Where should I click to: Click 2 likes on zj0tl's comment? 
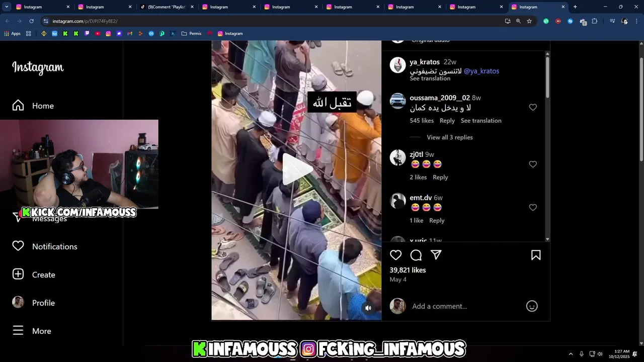(x=418, y=177)
